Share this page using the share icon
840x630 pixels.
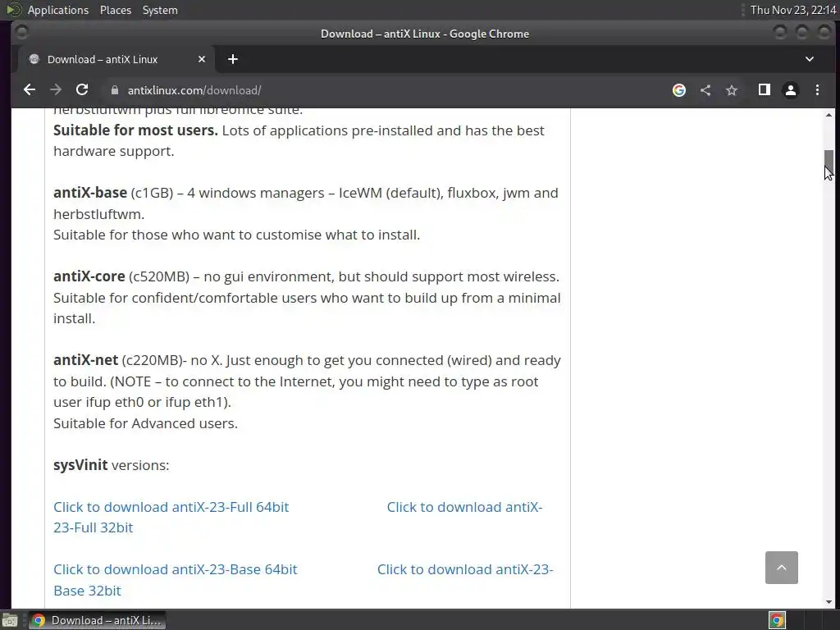tap(705, 90)
